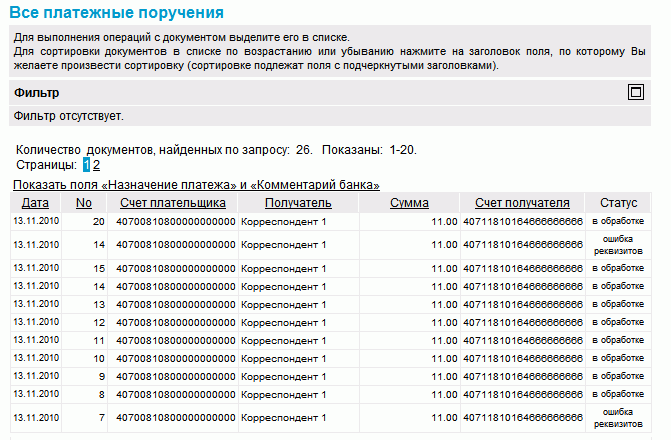Click the Статус column header
671x440 pixels.
pos(618,203)
